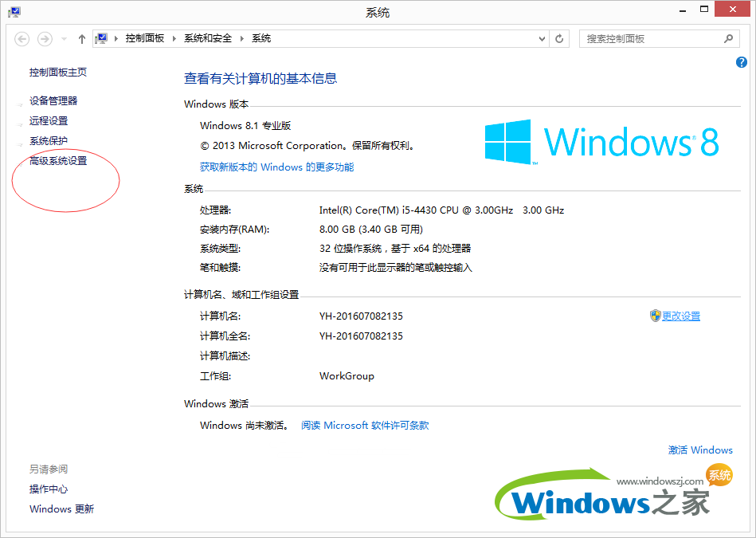Screen dimensions: 756x538
Task: Click the computer icon in address bar
Action: (x=101, y=38)
